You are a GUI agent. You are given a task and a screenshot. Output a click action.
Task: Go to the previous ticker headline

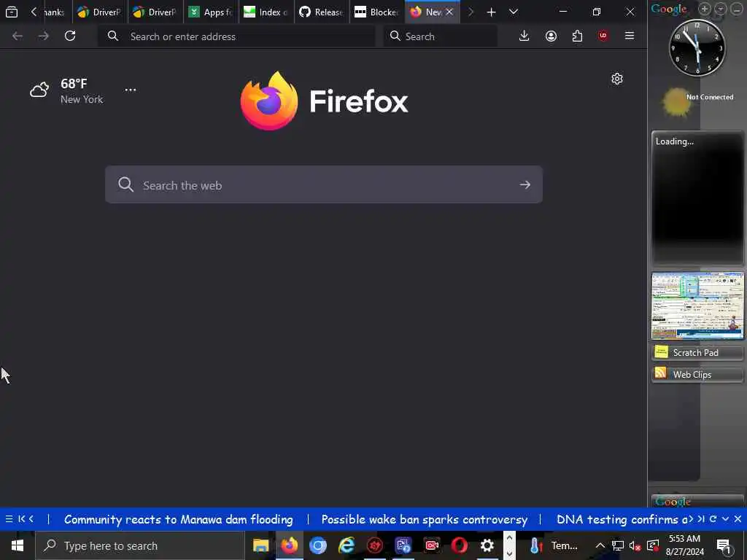[31, 519]
